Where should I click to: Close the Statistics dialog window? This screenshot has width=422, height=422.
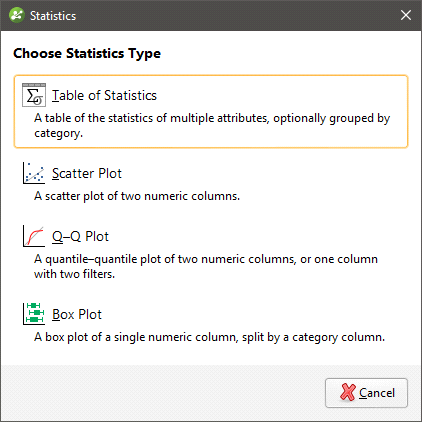pyautogui.click(x=406, y=15)
